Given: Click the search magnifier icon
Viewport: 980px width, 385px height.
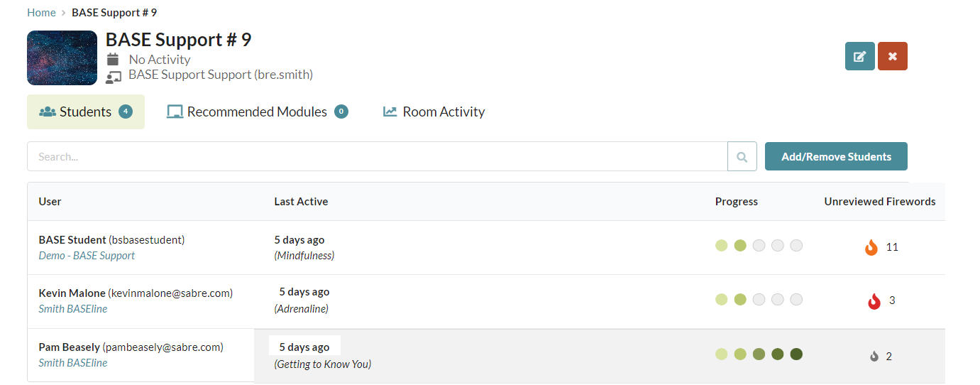Looking at the screenshot, I should click(x=742, y=156).
